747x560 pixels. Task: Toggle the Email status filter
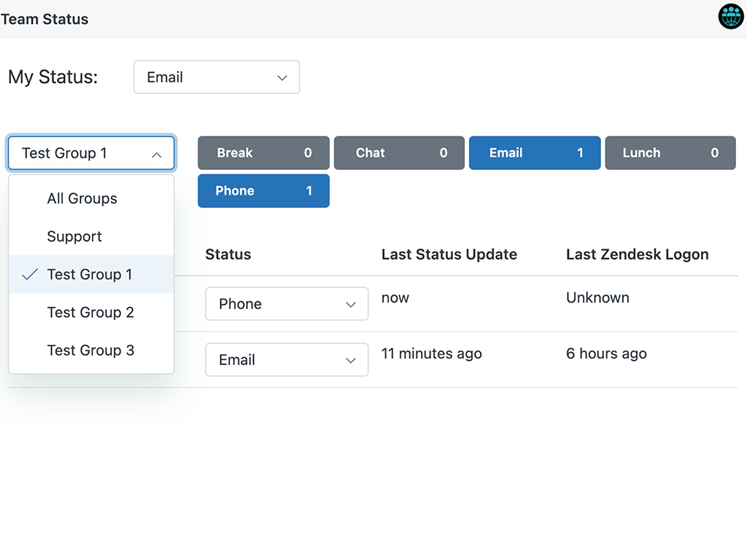(535, 153)
